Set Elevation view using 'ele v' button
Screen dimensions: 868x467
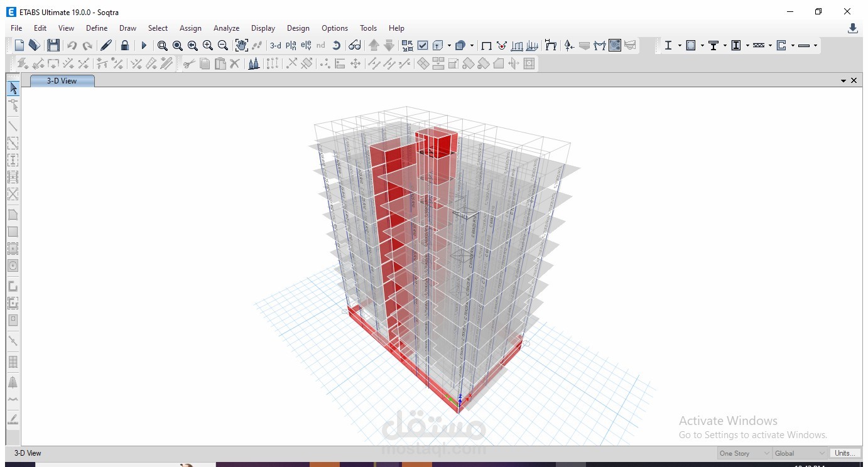[x=306, y=45]
